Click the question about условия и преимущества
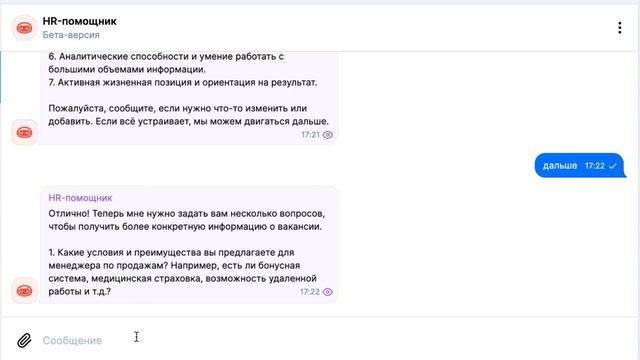 (182, 272)
